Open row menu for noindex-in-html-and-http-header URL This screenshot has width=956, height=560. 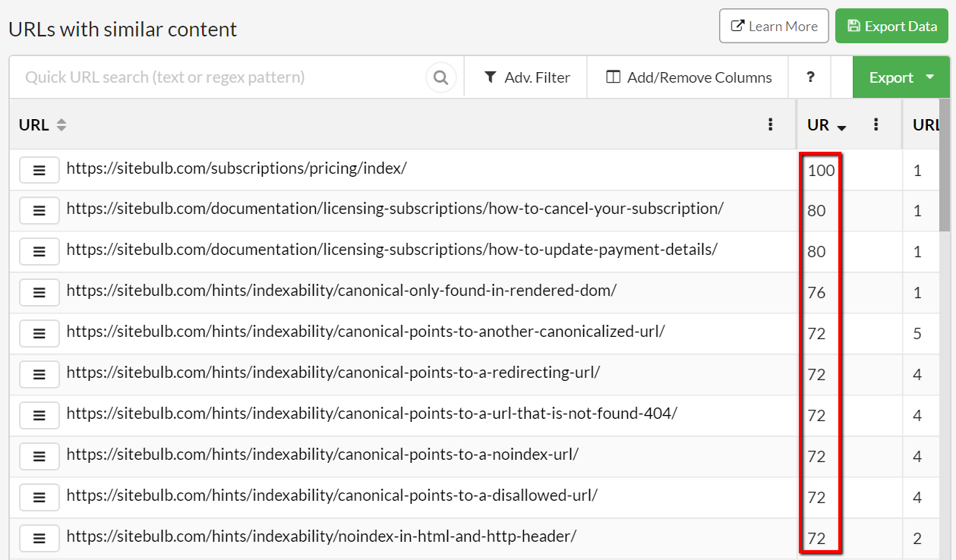39,540
